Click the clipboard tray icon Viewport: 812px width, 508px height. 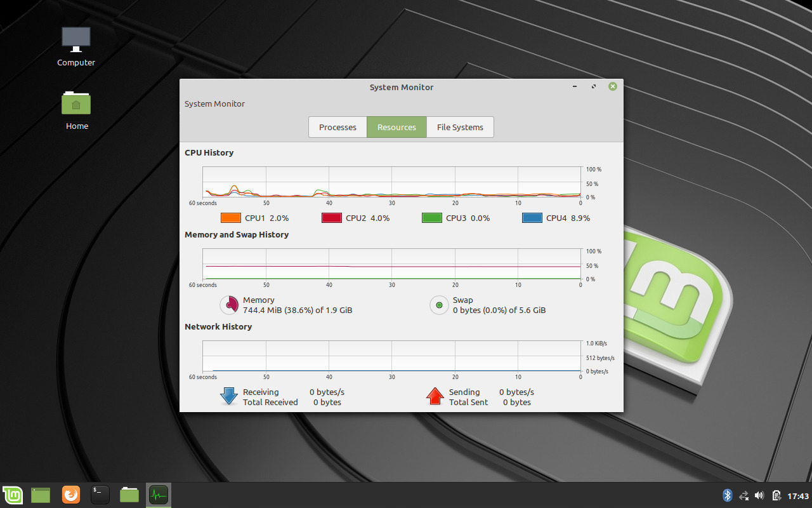(776, 495)
